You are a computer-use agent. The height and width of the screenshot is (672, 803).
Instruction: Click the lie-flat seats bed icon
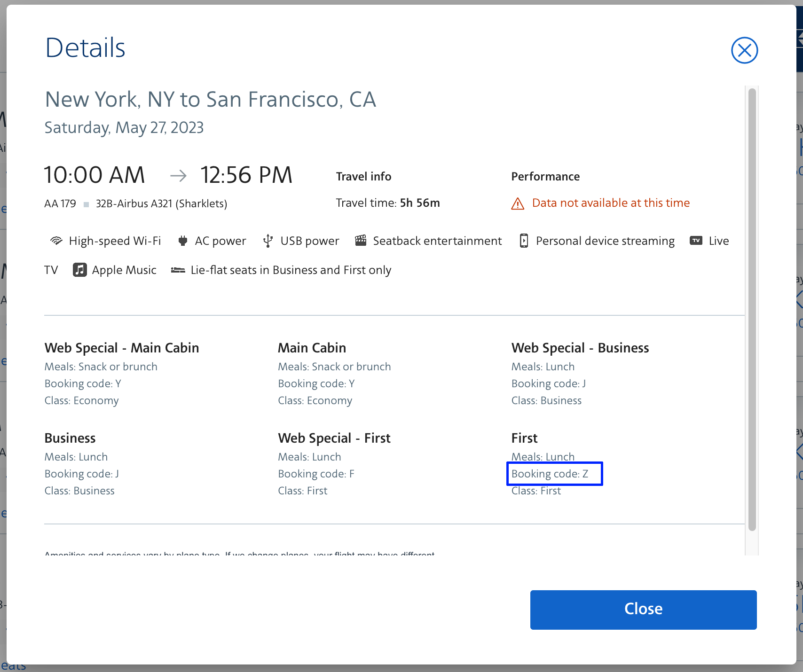(178, 270)
